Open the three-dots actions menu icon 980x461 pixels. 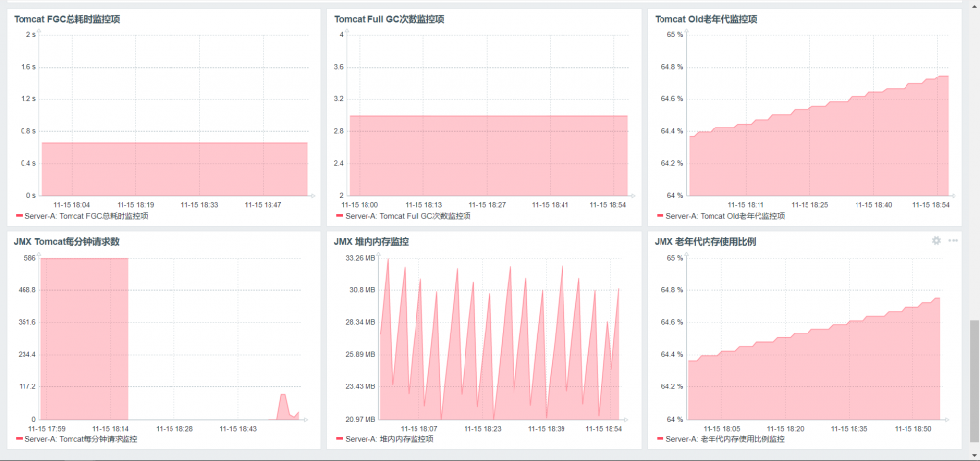pyautogui.click(x=954, y=241)
